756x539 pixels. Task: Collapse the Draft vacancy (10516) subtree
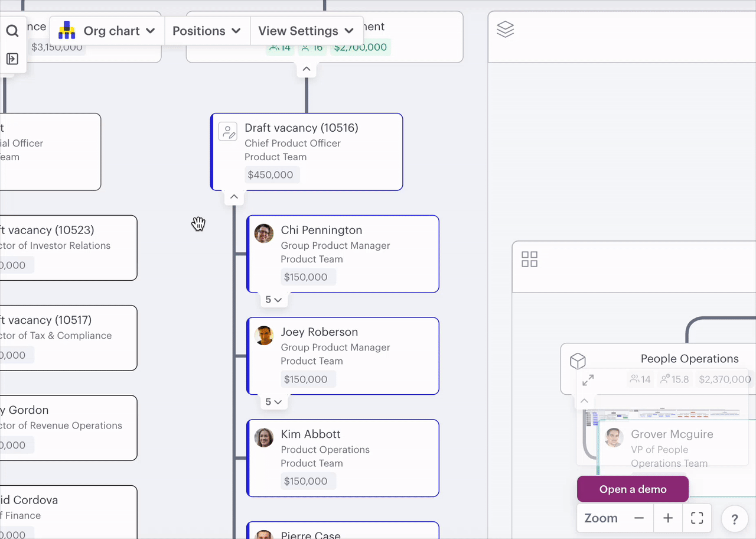click(x=234, y=197)
